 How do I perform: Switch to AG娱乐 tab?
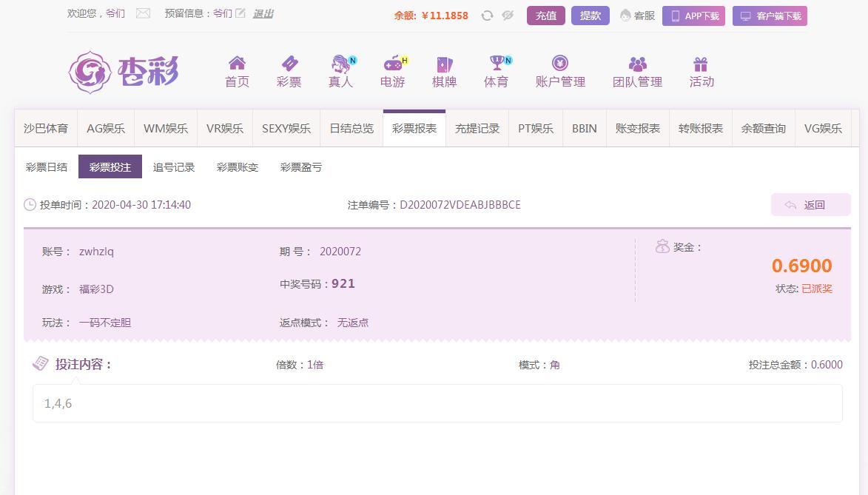coord(106,129)
